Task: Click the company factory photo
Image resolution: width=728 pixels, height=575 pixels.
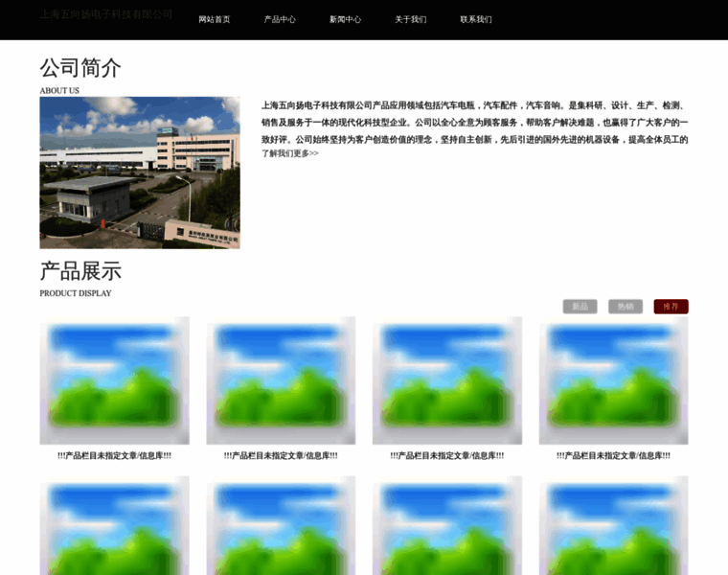Action: [140, 172]
